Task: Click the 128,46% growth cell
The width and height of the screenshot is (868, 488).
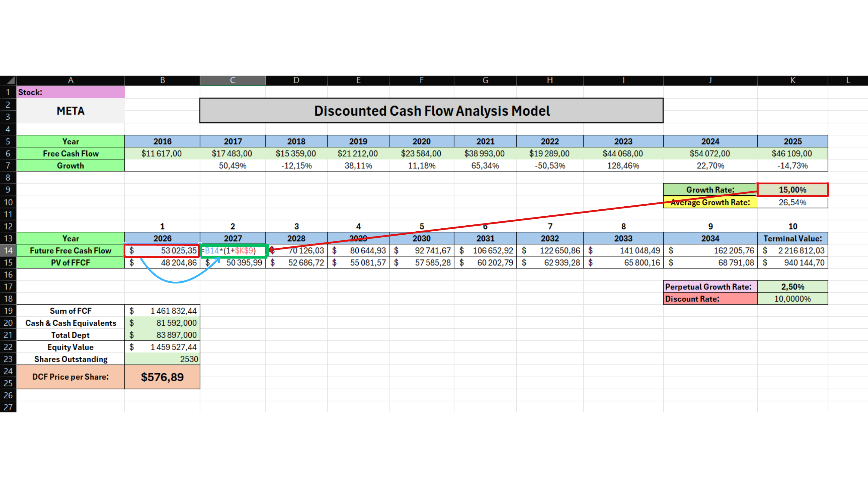Action: click(x=623, y=166)
